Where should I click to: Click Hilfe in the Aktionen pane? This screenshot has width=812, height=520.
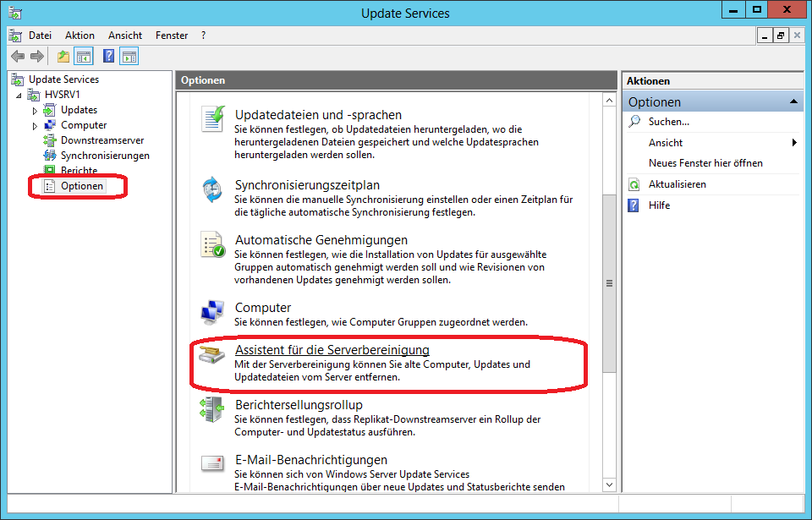659,205
